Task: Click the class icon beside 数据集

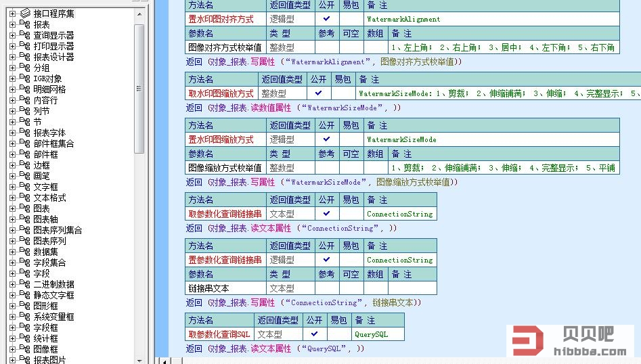Action: (x=25, y=252)
